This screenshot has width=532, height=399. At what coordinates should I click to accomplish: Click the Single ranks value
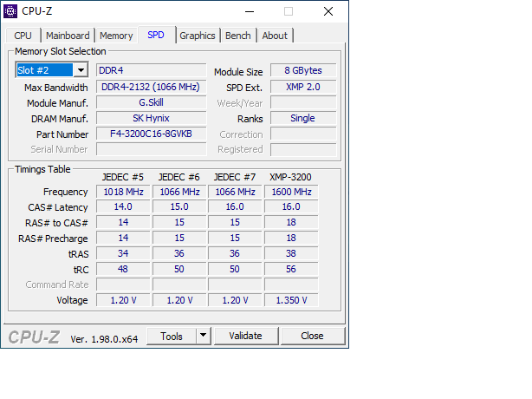[303, 118]
